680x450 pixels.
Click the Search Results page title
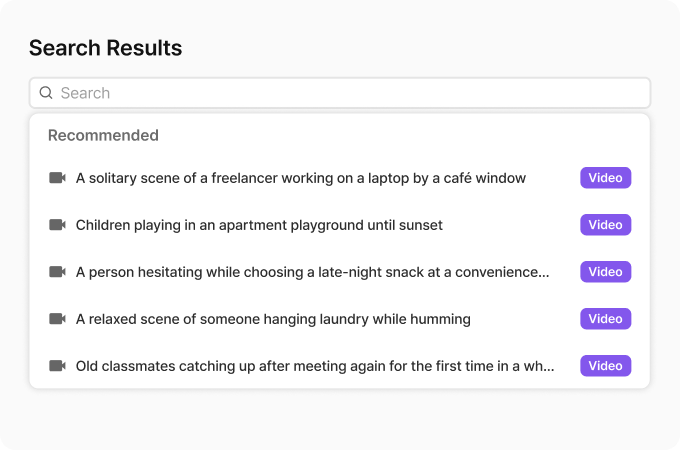[105, 48]
